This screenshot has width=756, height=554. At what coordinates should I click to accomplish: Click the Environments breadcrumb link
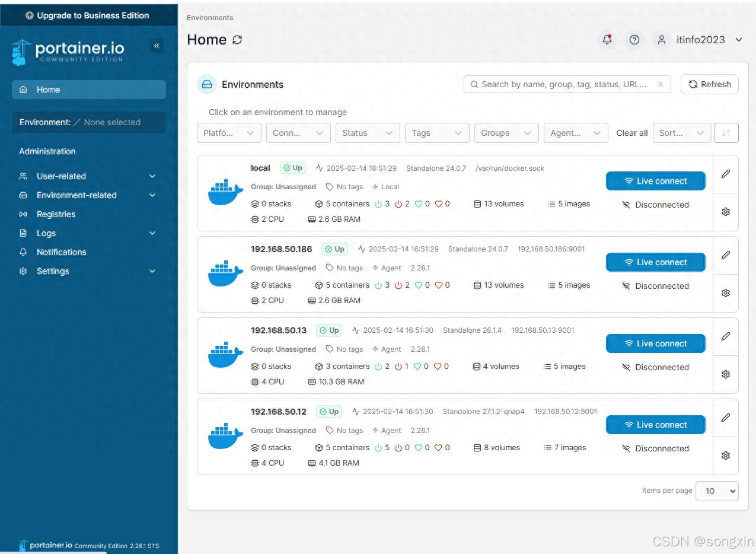210,18
